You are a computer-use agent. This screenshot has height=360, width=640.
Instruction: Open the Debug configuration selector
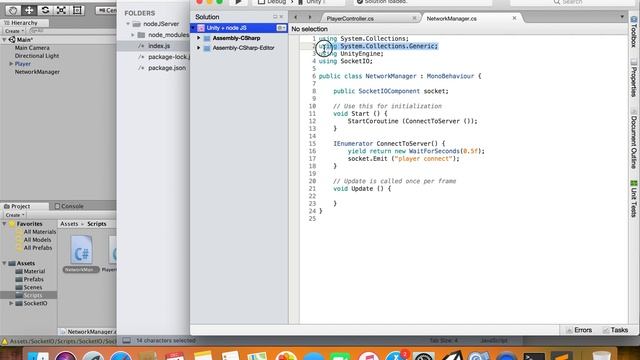coord(277,2)
